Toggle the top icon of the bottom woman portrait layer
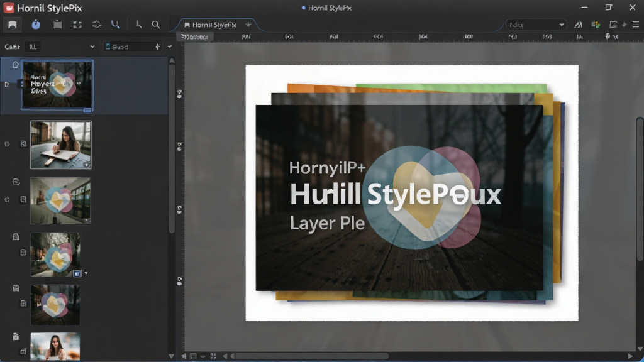 click(16, 337)
